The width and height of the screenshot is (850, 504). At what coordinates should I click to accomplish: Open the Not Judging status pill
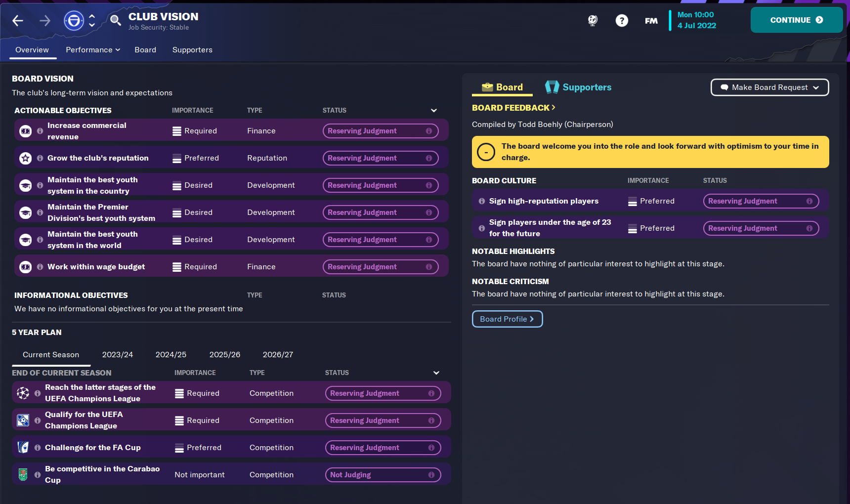[x=383, y=475]
